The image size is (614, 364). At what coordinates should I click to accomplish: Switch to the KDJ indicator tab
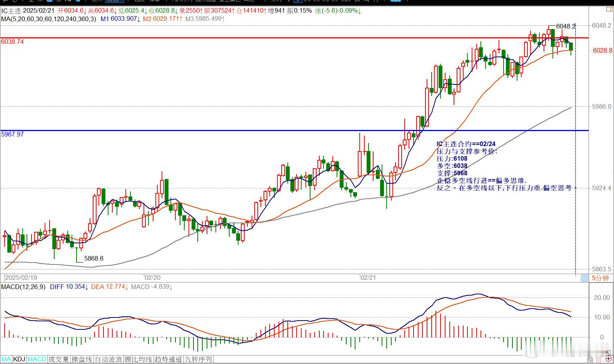pos(19,359)
